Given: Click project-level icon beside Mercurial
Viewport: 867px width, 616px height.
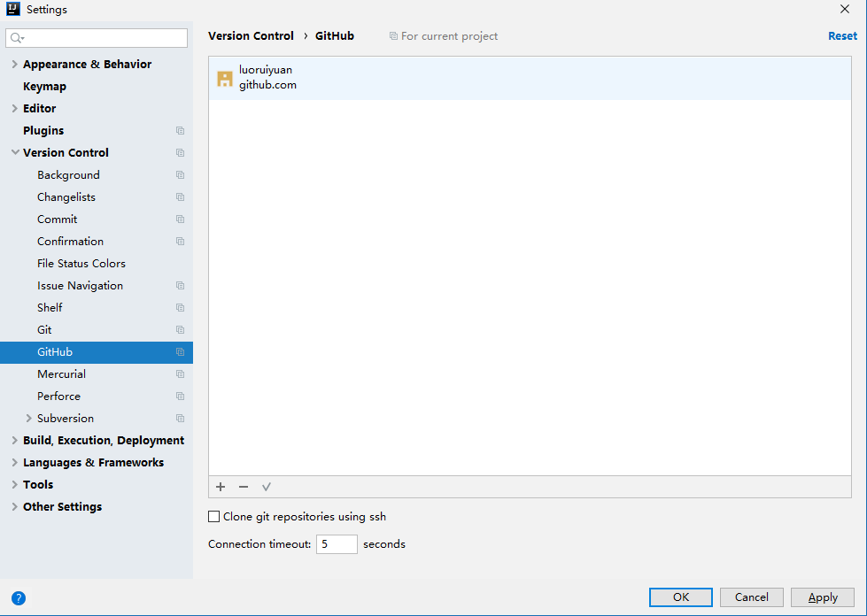Looking at the screenshot, I should pos(181,374).
